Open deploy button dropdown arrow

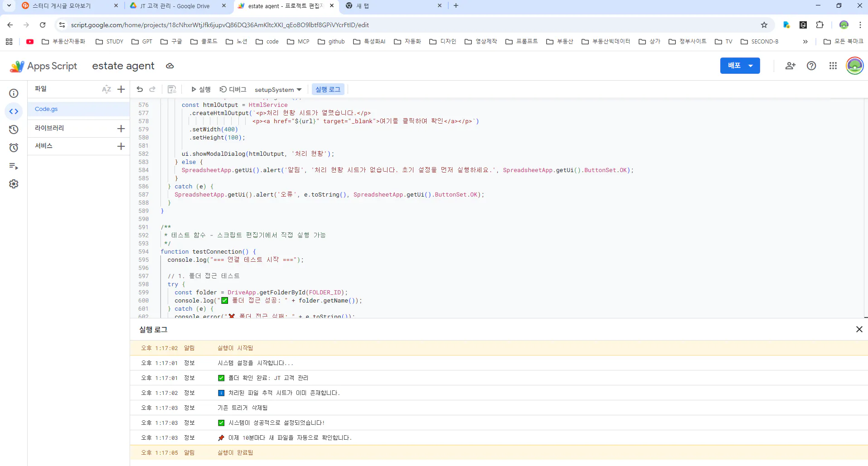tap(751, 66)
